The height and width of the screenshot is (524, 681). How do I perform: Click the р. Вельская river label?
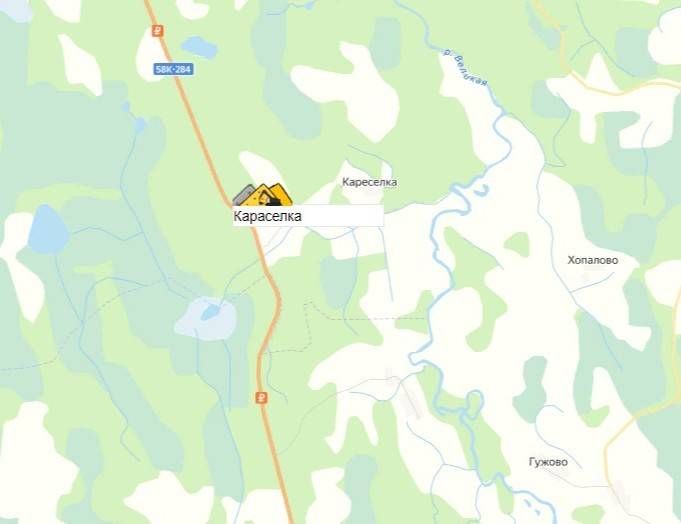[x=465, y=68]
